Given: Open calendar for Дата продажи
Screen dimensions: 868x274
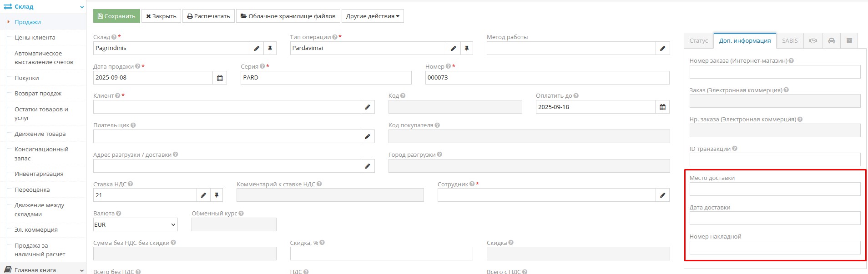Looking at the screenshot, I should coord(220,78).
